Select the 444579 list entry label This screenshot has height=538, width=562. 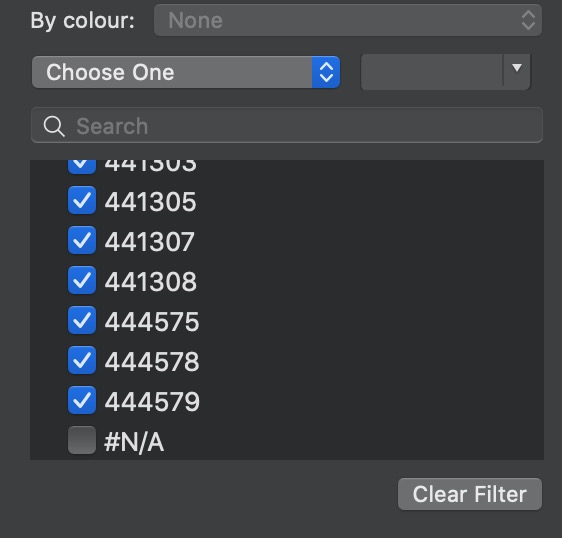point(152,401)
